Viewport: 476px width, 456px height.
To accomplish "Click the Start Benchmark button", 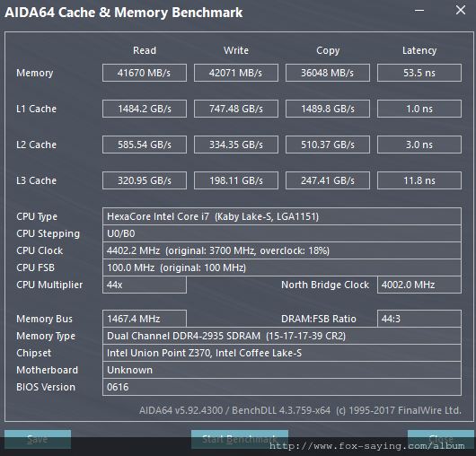I will tap(240, 439).
